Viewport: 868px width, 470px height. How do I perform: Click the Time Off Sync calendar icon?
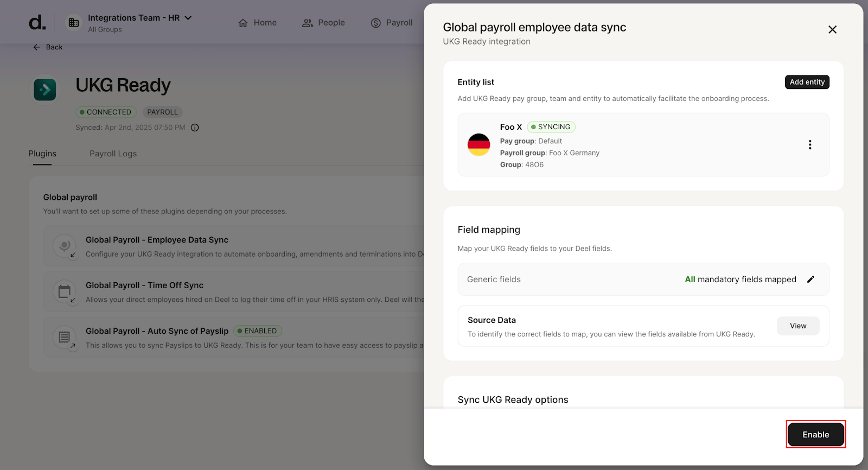click(65, 292)
